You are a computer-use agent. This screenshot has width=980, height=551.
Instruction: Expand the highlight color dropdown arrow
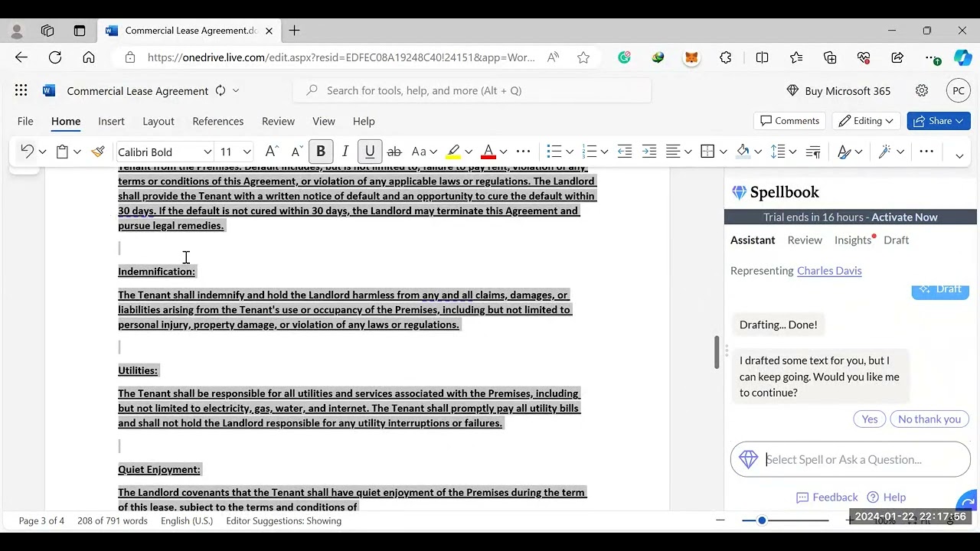coord(469,152)
